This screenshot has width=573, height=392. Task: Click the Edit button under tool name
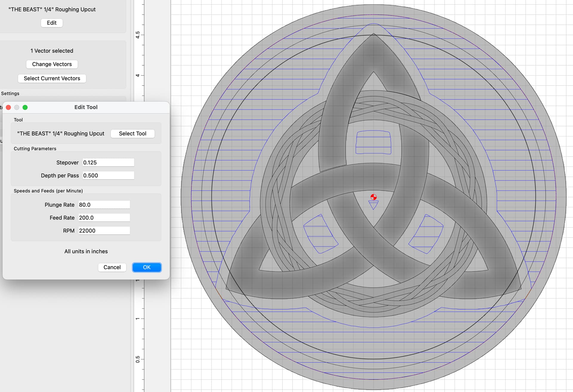click(x=52, y=23)
